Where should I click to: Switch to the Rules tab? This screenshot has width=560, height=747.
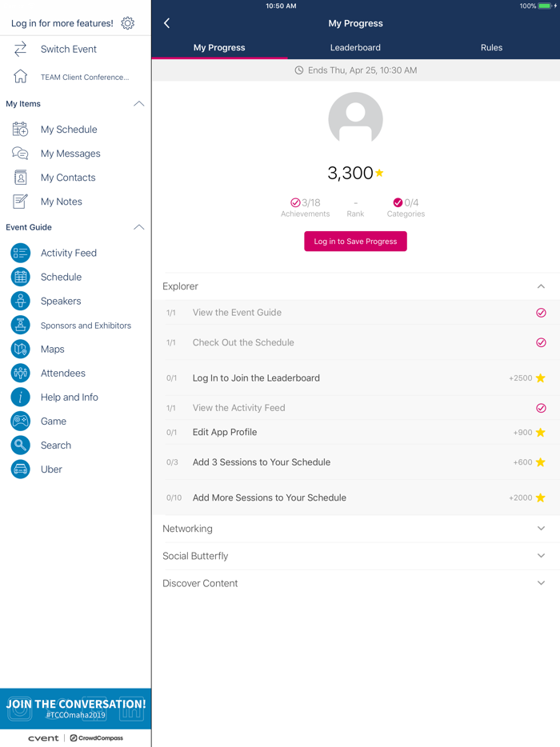[491, 48]
